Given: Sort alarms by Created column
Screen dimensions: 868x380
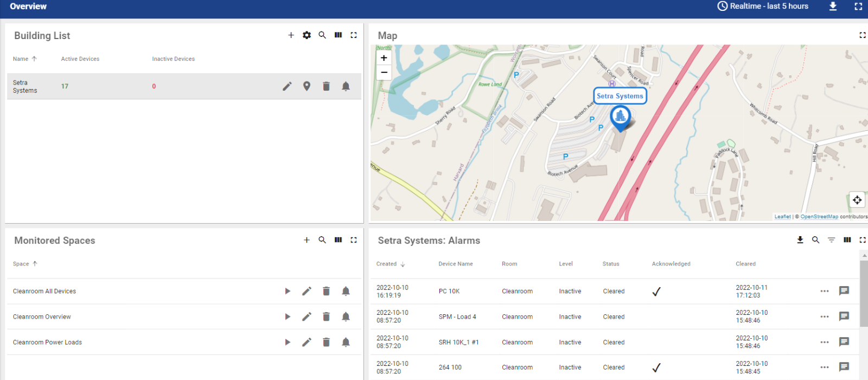Looking at the screenshot, I should 391,264.
